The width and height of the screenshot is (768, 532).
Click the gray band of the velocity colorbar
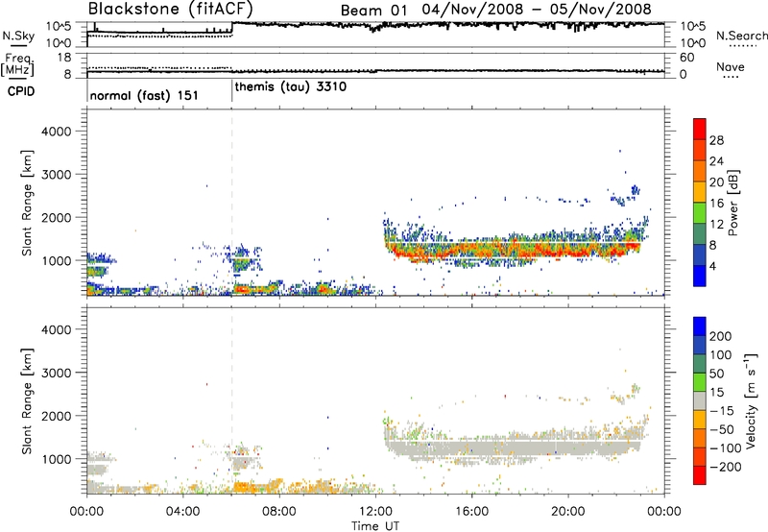pyautogui.click(x=700, y=401)
